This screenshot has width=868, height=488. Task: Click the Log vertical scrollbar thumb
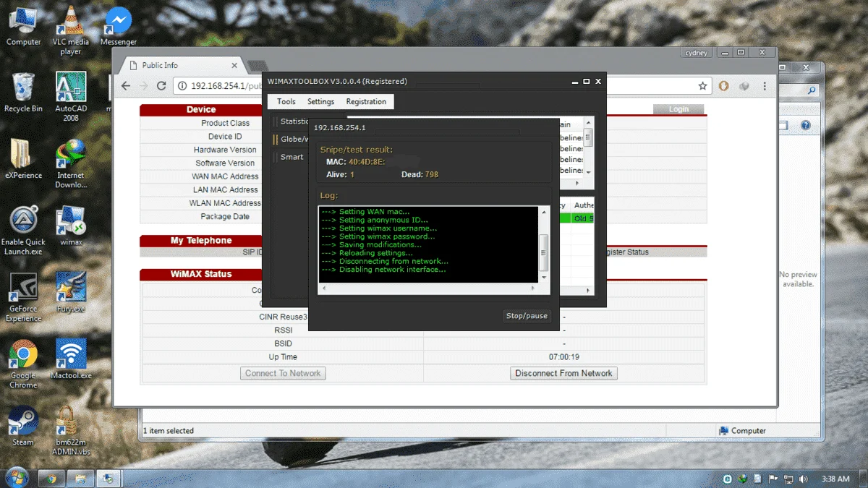(544, 253)
